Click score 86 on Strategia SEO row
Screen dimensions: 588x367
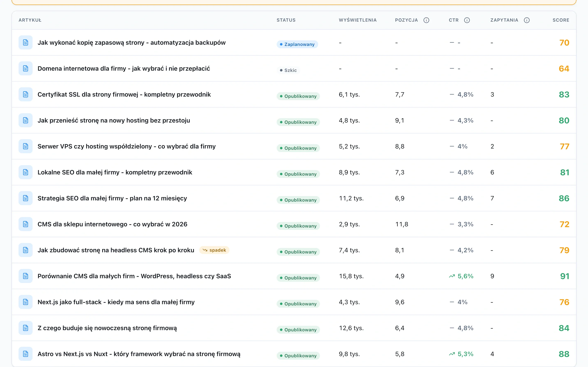[564, 198]
